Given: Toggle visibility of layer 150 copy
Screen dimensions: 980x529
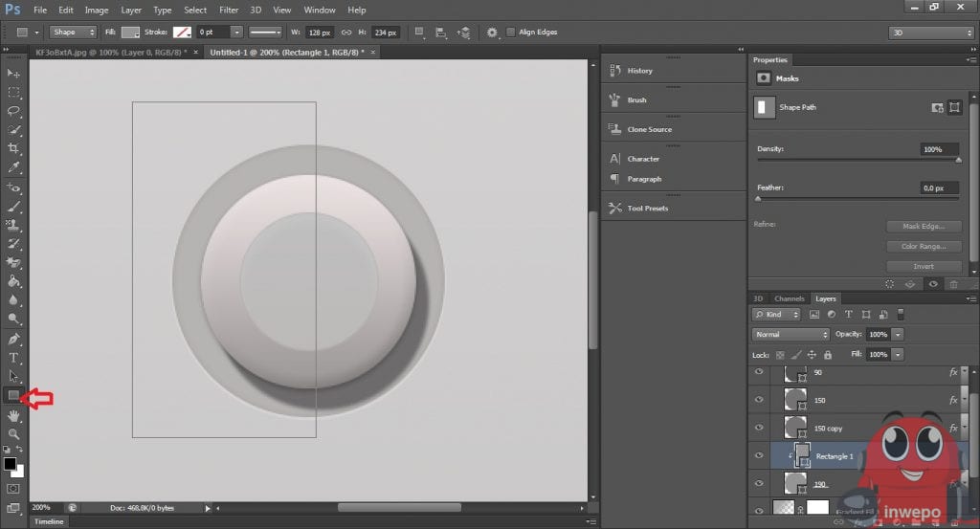Looking at the screenshot, I should click(759, 428).
